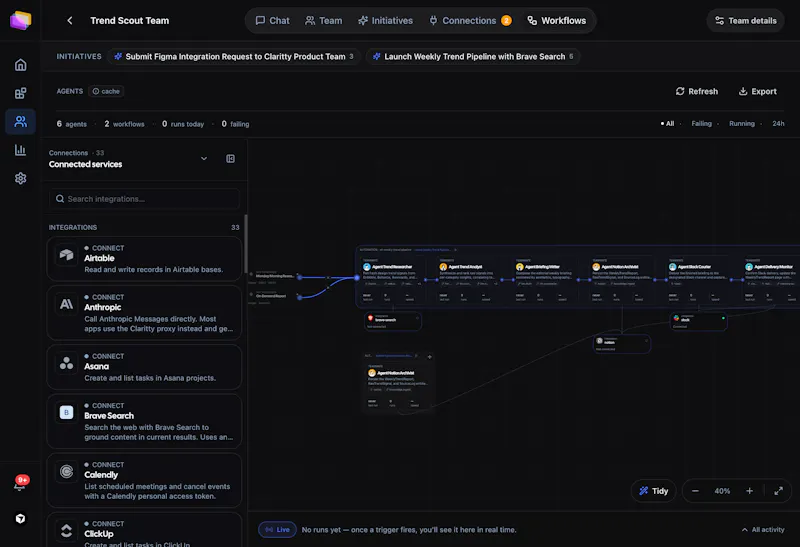800x547 pixels.
Task: Switch to the Chat tab
Action: pos(272,20)
